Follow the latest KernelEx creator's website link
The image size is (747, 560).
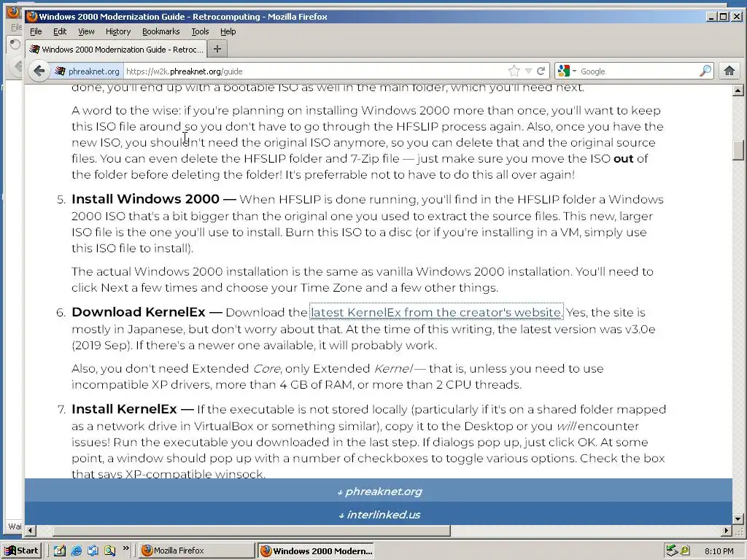tap(436, 312)
